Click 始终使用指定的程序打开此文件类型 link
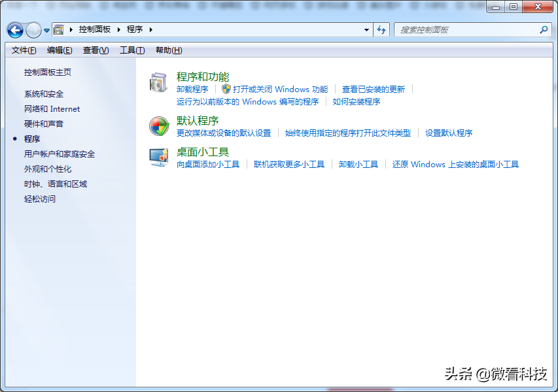Screen dimensions: 558x392 coord(348,133)
